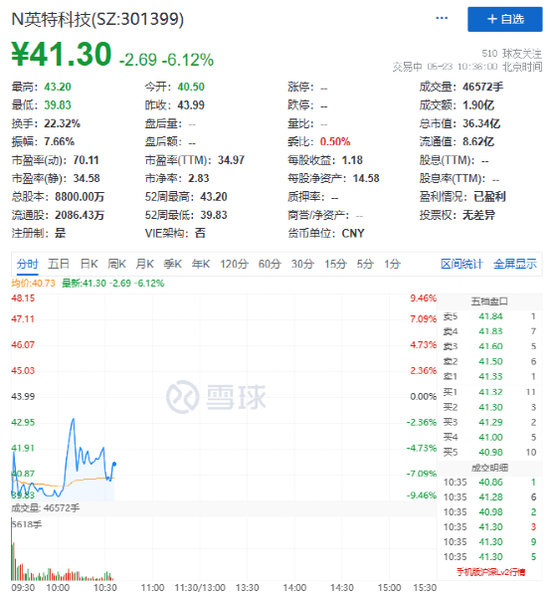The width and height of the screenshot is (550, 596).
Task: Click the blue latest price marker on chart
Action: coord(114,464)
